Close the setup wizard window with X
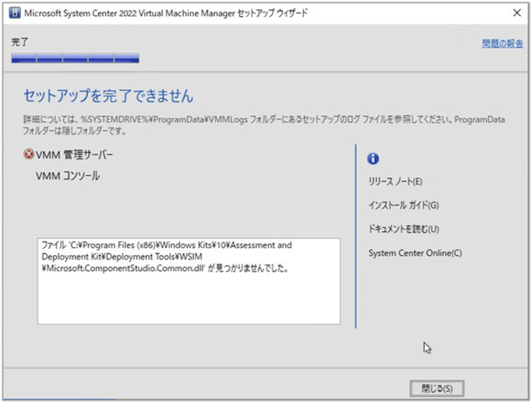Image resolution: width=532 pixels, height=403 pixels. click(x=517, y=13)
